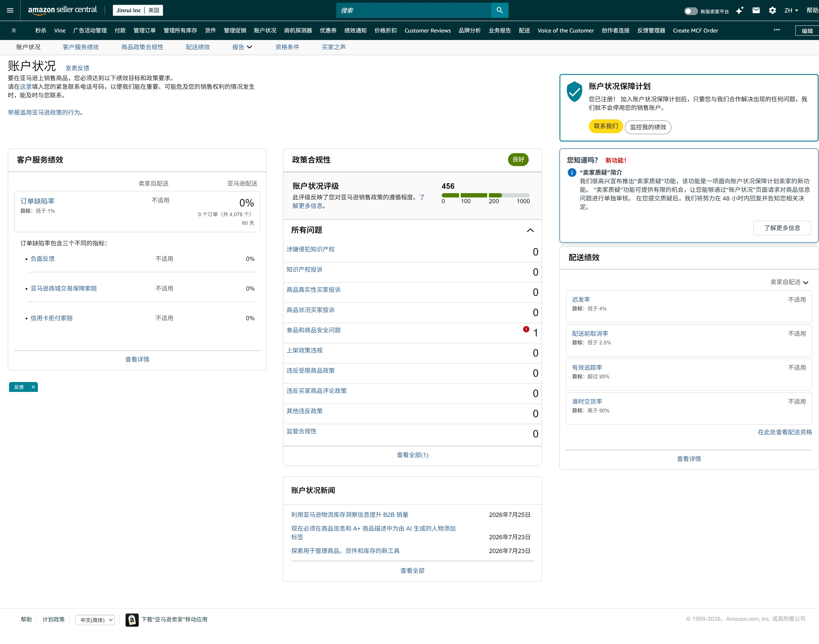The width and height of the screenshot is (819, 644).
Task: Open the settings gear icon
Action: 773,11
